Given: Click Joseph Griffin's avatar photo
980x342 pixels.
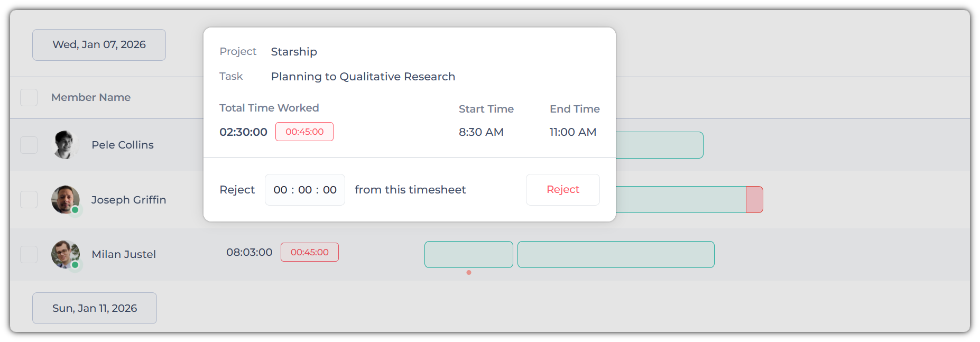Looking at the screenshot, I should click(66, 200).
